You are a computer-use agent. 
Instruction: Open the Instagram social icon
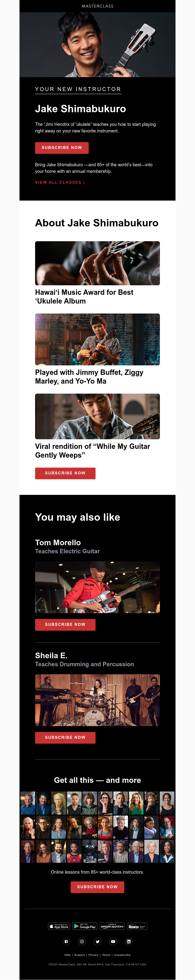(x=81, y=942)
